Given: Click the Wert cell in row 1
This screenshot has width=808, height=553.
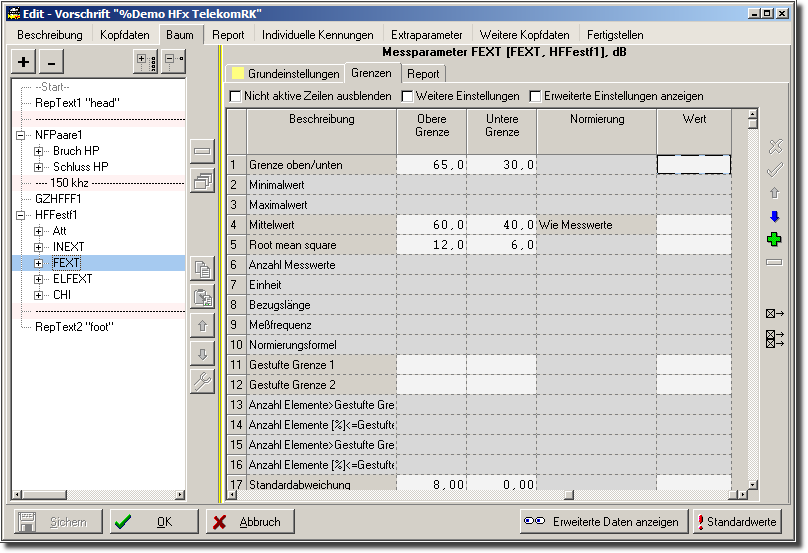Looking at the screenshot, I should click(693, 165).
